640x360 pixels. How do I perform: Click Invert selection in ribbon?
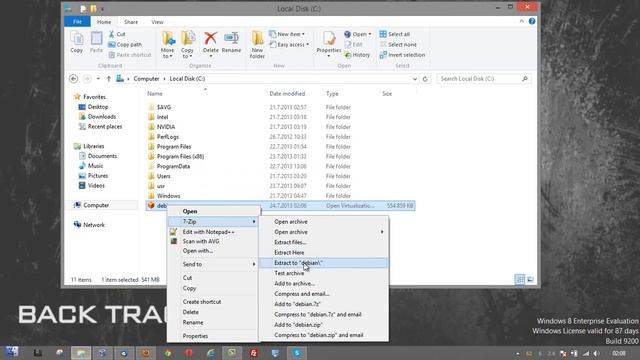(x=402, y=55)
